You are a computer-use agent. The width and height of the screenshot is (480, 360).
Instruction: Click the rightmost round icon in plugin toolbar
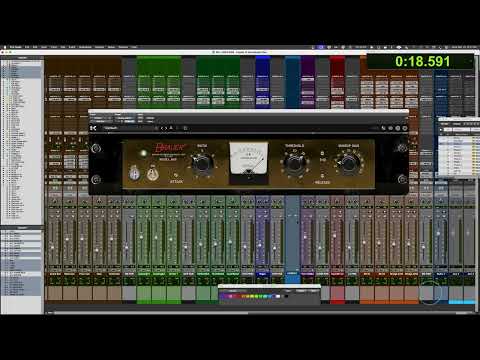pyautogui.click(x=405, y=128)
